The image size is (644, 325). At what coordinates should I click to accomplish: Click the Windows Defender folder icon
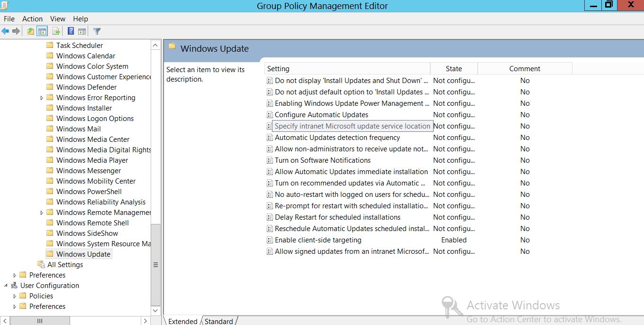[50, 87]
